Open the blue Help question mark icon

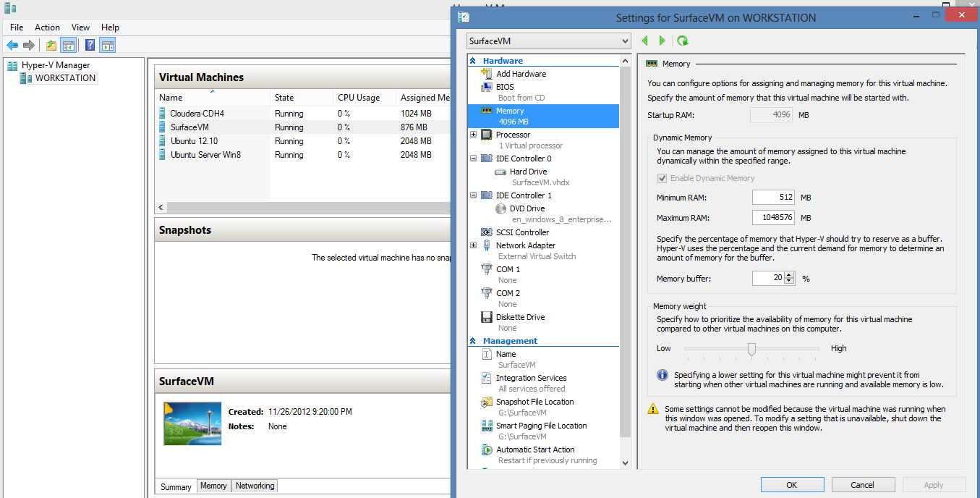coord(90,46)
